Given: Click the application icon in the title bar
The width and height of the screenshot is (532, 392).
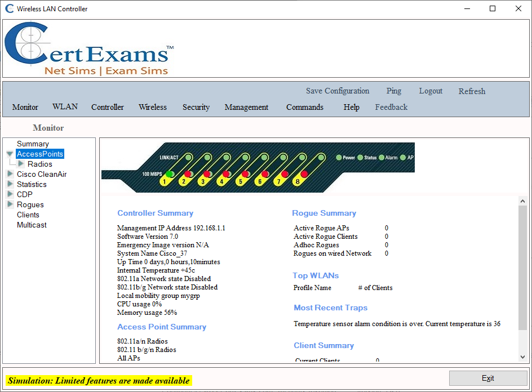Looking at the screenshot, I should point(10,8).
